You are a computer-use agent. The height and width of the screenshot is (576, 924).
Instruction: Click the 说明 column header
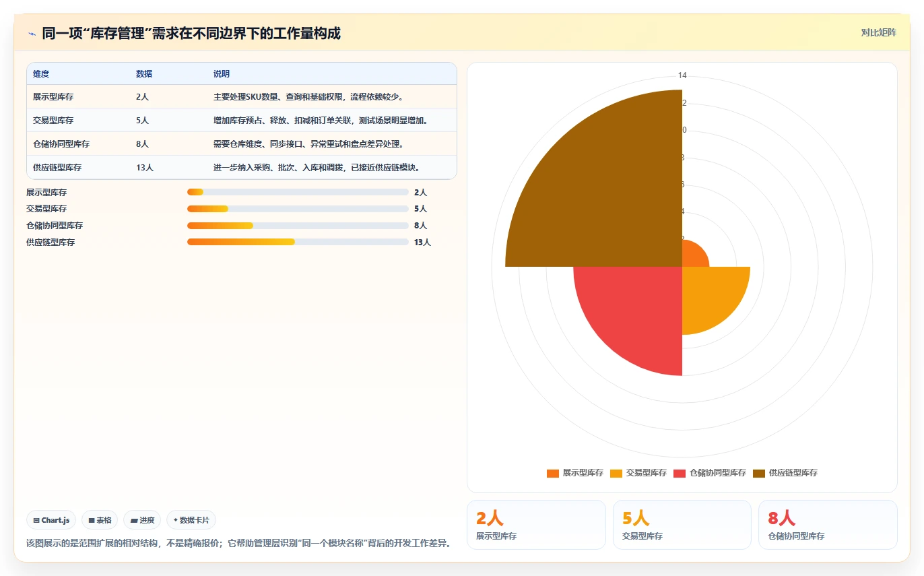pos(222,74)
